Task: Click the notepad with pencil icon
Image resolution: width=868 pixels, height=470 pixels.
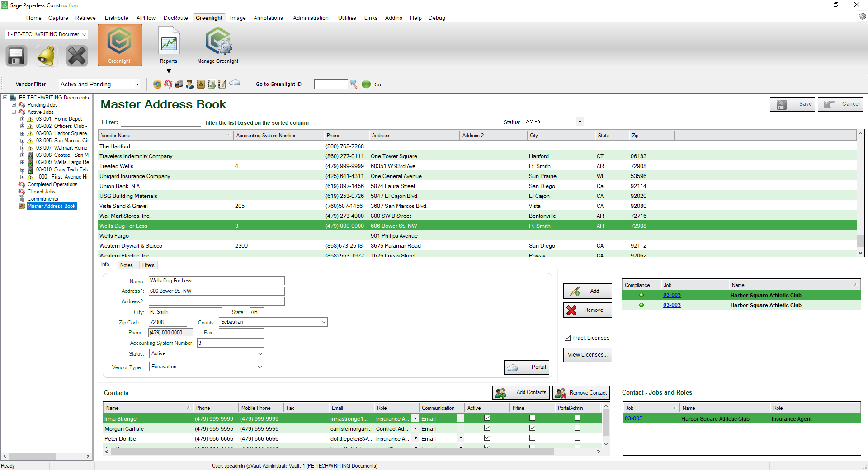Action: pyautogui.click(x=222, y=84)
